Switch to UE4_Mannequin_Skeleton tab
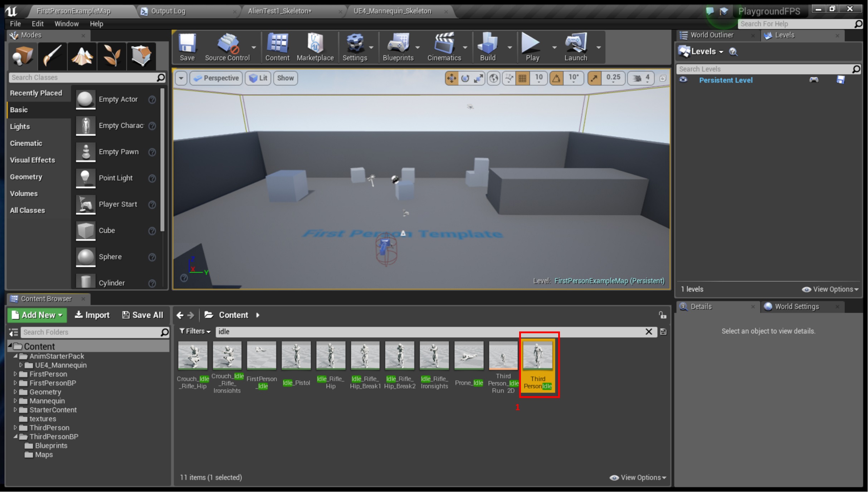The image size is (868, 492). [392, 11]
